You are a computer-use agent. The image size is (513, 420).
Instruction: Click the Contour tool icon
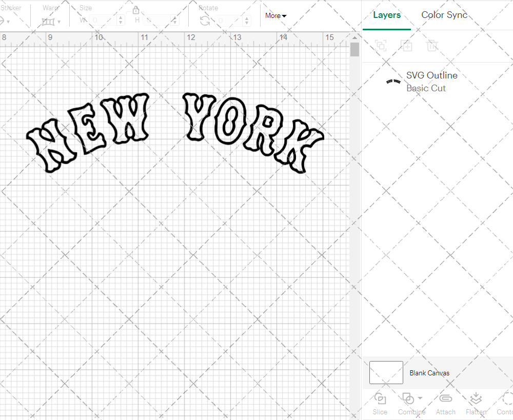coord(507,399)
